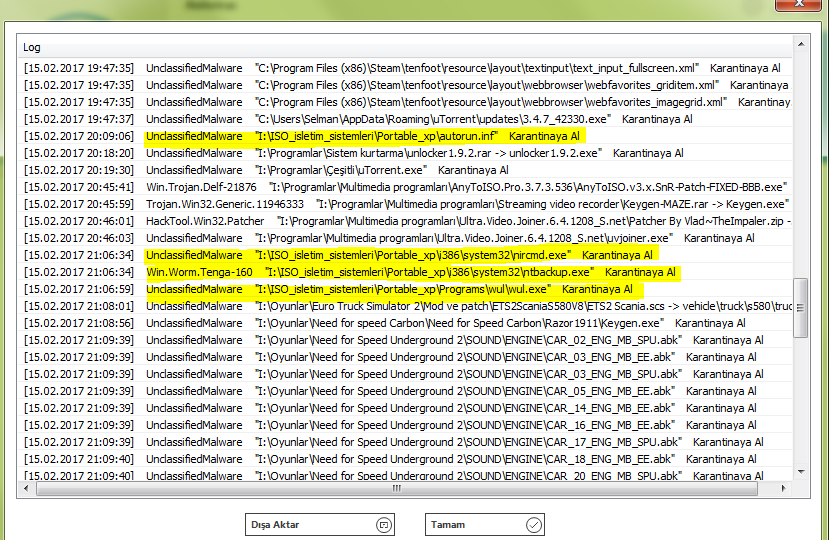Select the text_input_fullscreen.xml log row

[406, 68]
